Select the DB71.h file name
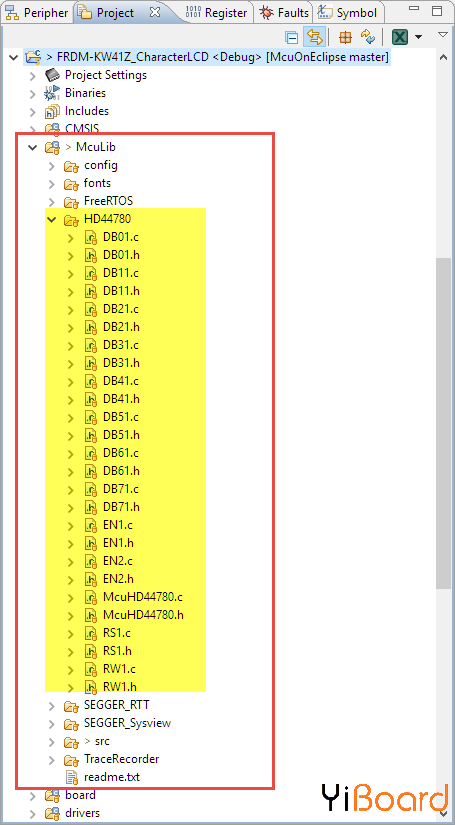 [122, 507]
